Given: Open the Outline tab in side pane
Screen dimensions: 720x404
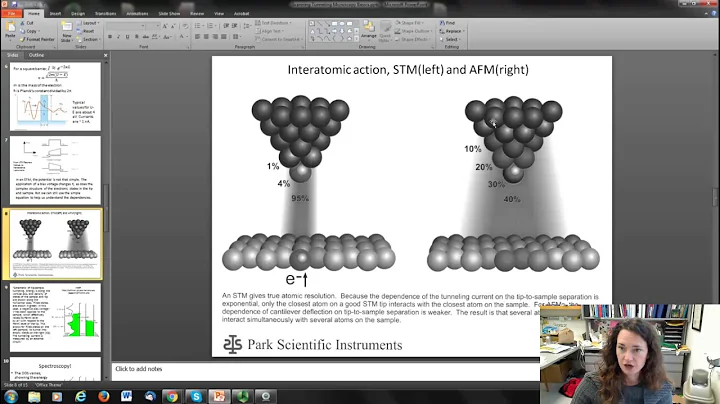Looking at the screenshot, I should coord(36,55).
